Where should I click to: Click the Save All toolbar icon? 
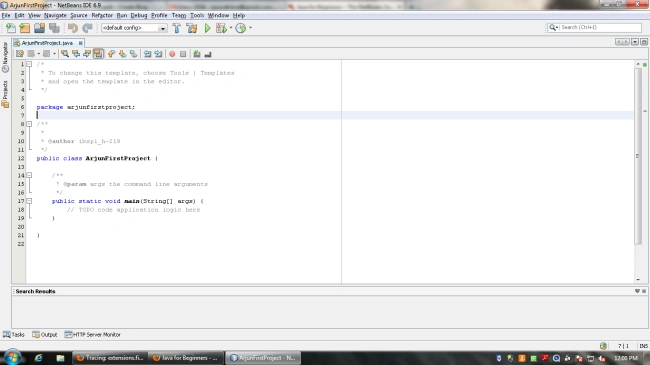54,28
